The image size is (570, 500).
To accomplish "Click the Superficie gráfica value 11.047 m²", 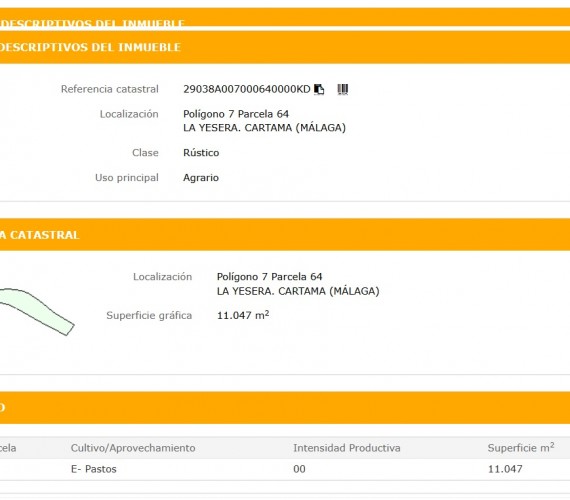I will click(x=243, y=315).
